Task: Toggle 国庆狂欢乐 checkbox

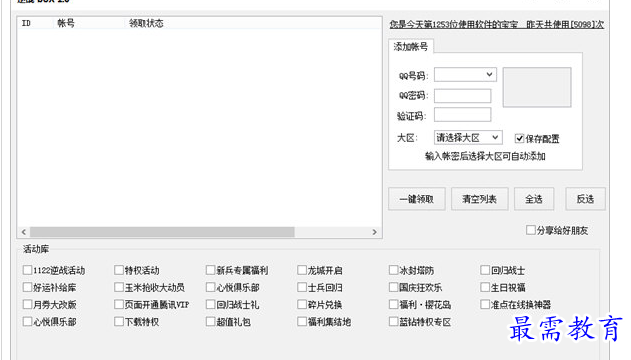Action: [x=393, y=287]
